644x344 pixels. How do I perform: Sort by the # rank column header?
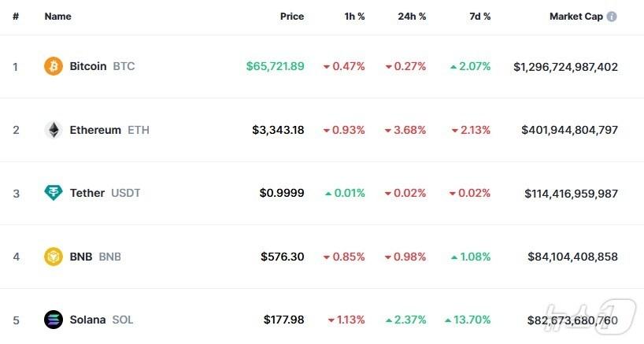16,17
